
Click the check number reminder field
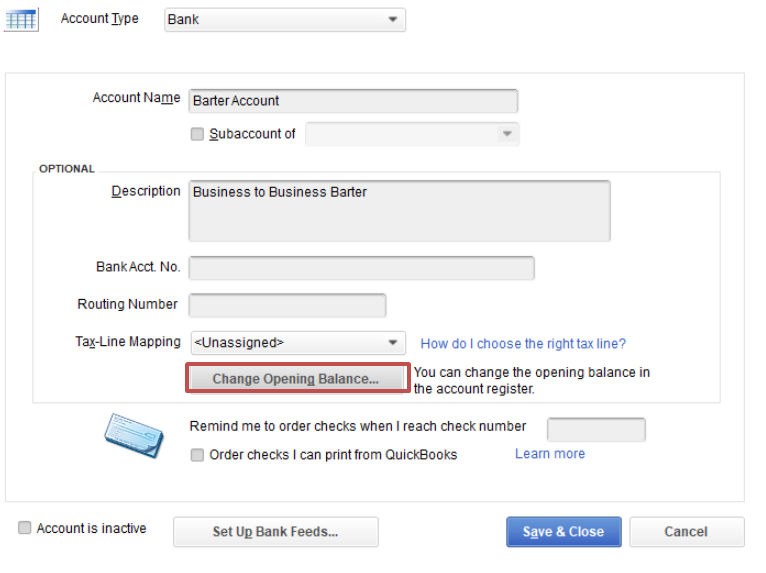596,430
